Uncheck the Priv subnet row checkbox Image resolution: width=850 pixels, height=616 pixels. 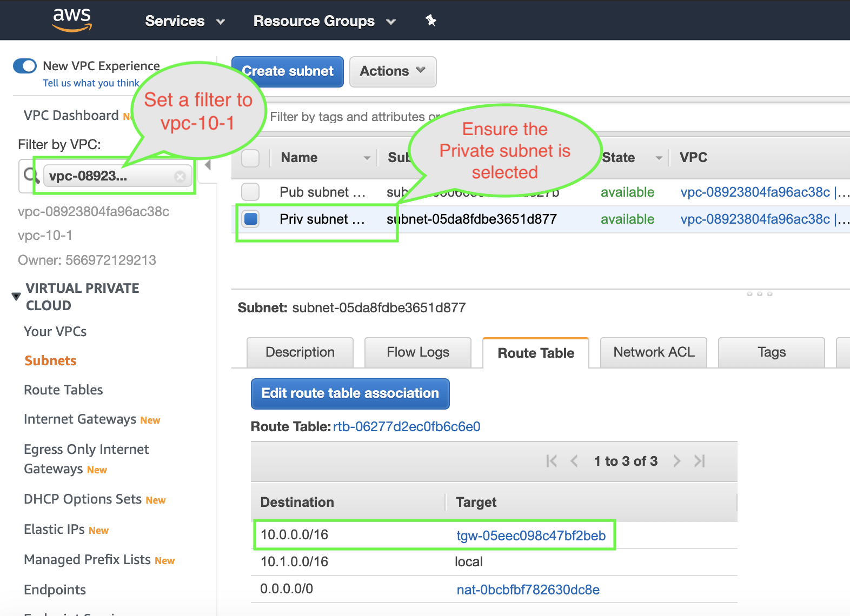pos(250,219)
